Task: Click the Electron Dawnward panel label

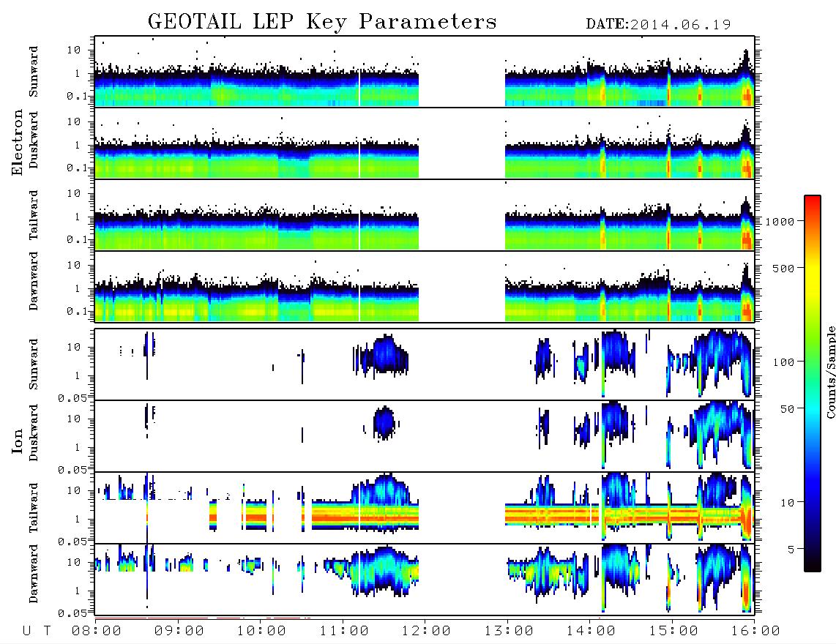Action: 34,281
